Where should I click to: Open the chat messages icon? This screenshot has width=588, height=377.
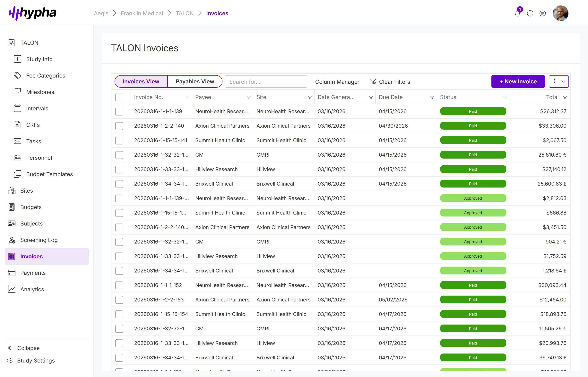coord(543,13)
